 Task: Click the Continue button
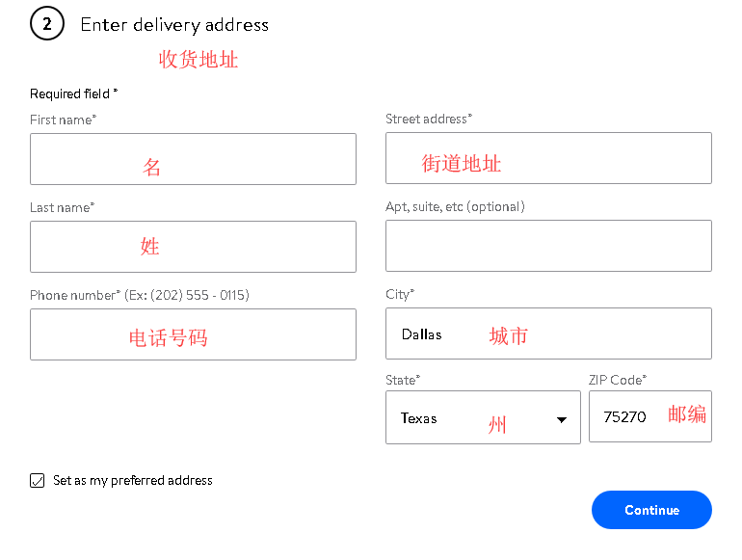point(651,510)
